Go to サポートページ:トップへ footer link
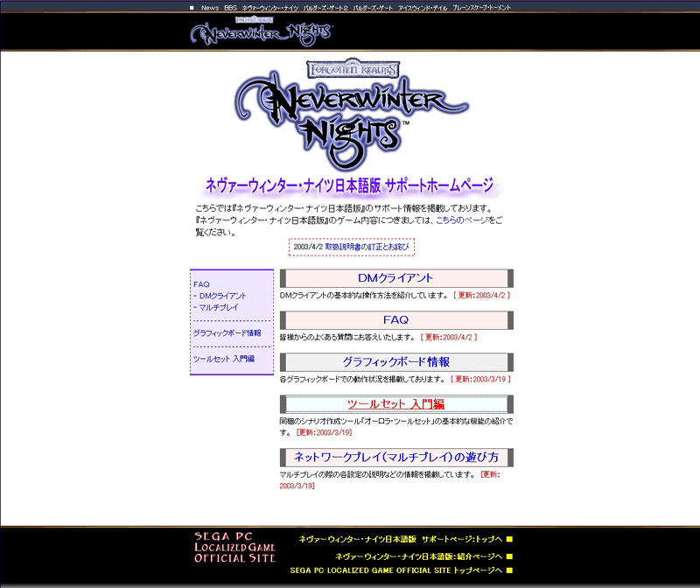This screenshot has height=588, width=700. point(401,539)
